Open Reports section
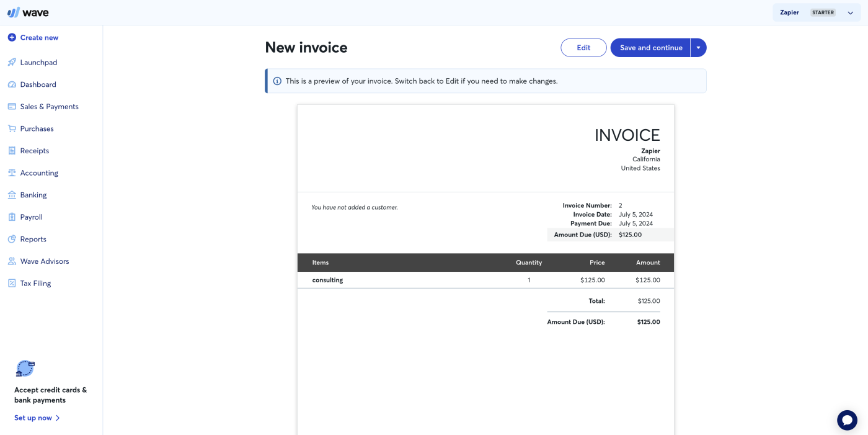 pos(33,239)
